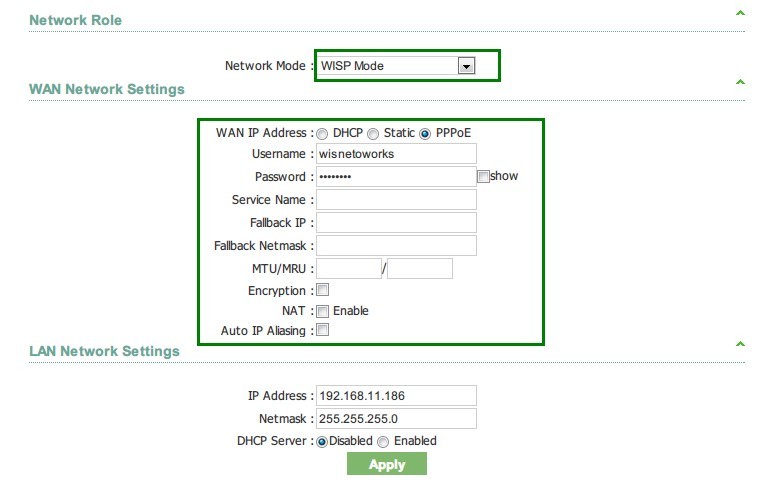Toggle the Auto IP Aliasing checkbox
This screenshot has width=777, height=483.
[323, 330]
